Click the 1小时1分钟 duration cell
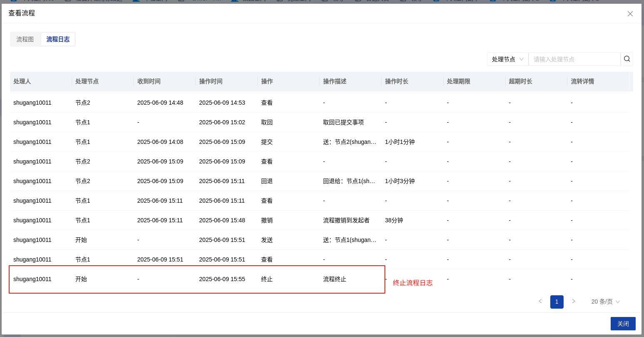 coord(399,142)
